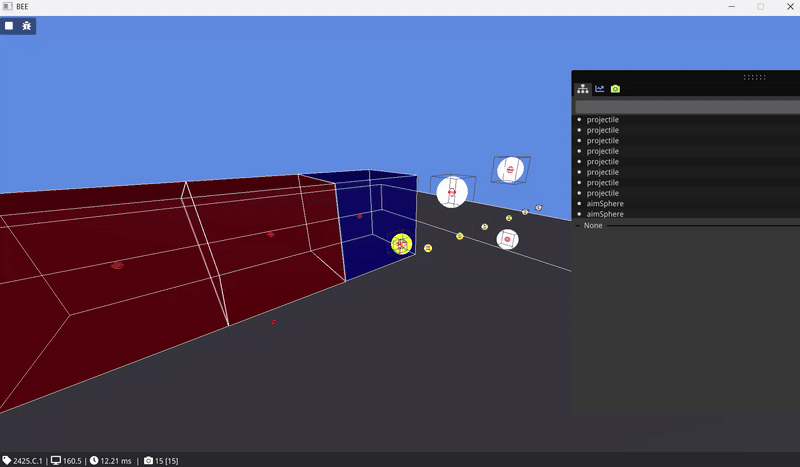
Task: Click the version tag icon in status bar
Action: (x=6, y=460)
